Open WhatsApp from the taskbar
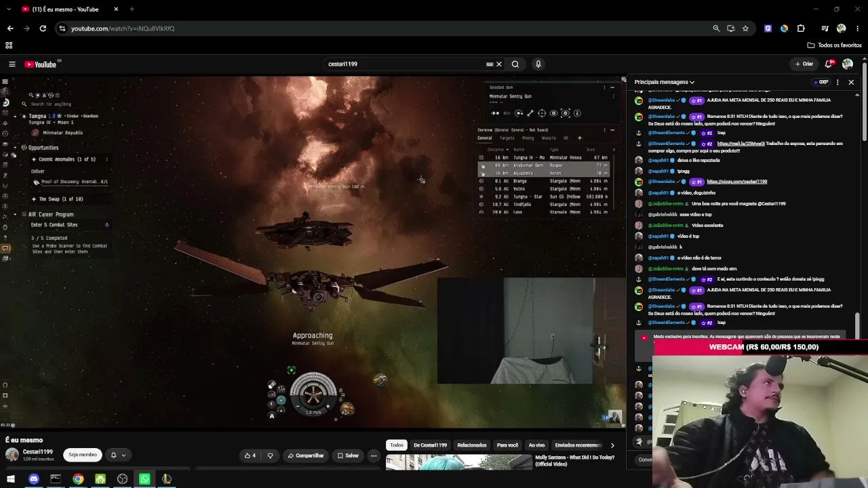Image resolution: width=868 pixels, height=488 pixels. coord(144,479)
